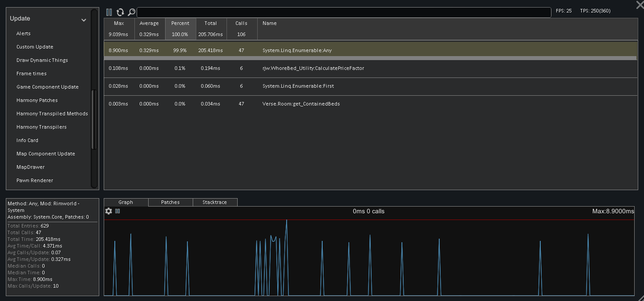Click the 8.900ms max cell
Image resolution: width=644 pixels, height=301 pixels.
118,50
